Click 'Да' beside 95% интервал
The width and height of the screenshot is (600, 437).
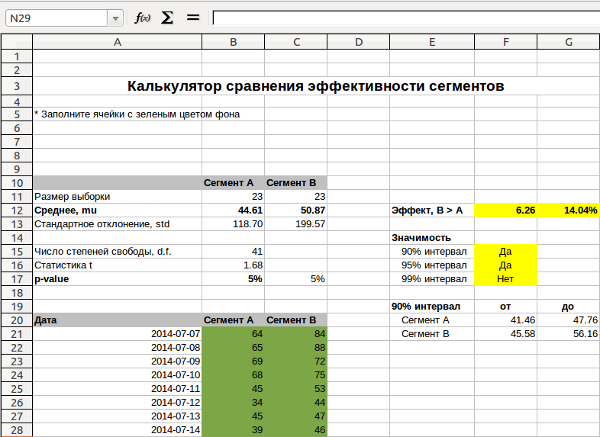505,265
